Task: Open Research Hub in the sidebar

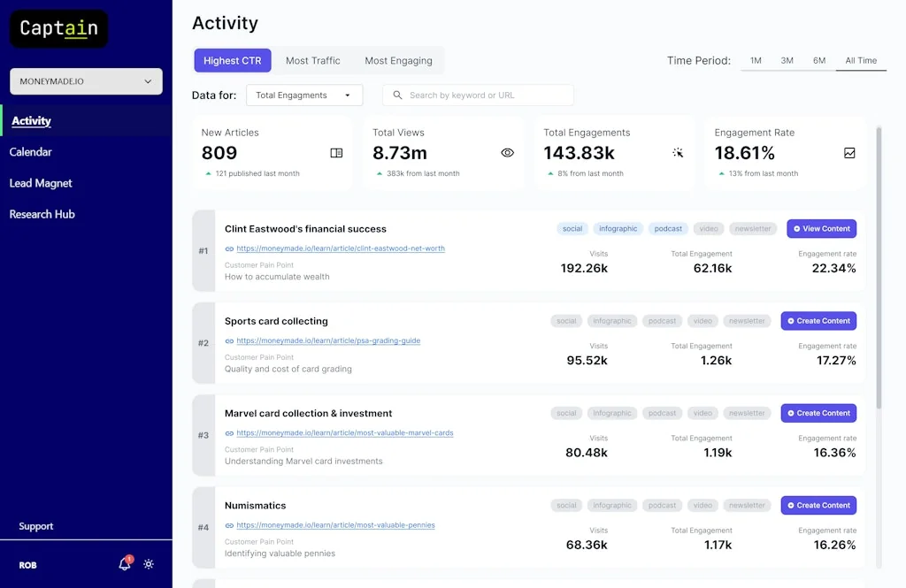Action: (42, 214)
